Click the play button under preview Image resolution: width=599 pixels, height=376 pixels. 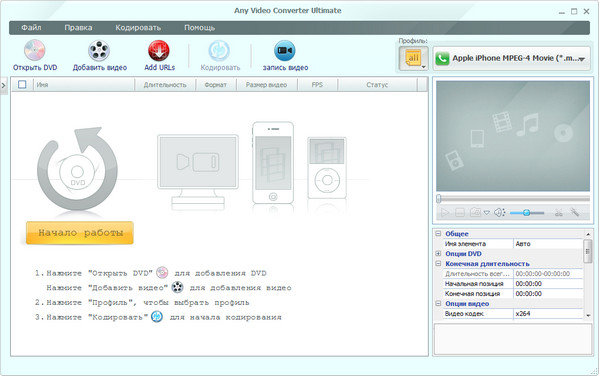pos(445,212)
